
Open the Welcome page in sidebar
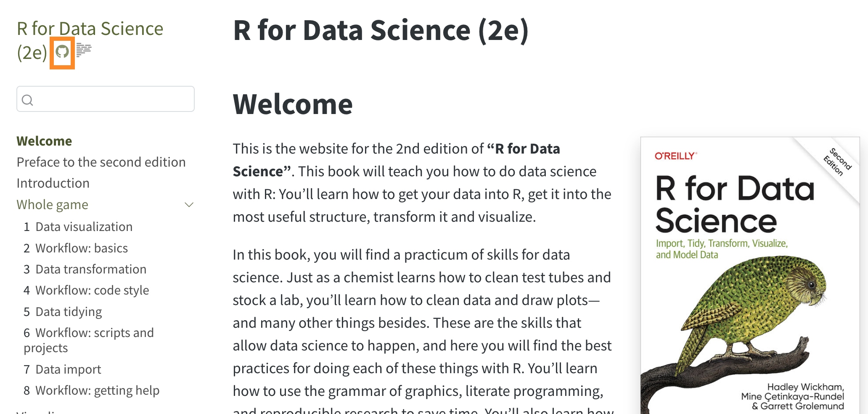[44, 141]
